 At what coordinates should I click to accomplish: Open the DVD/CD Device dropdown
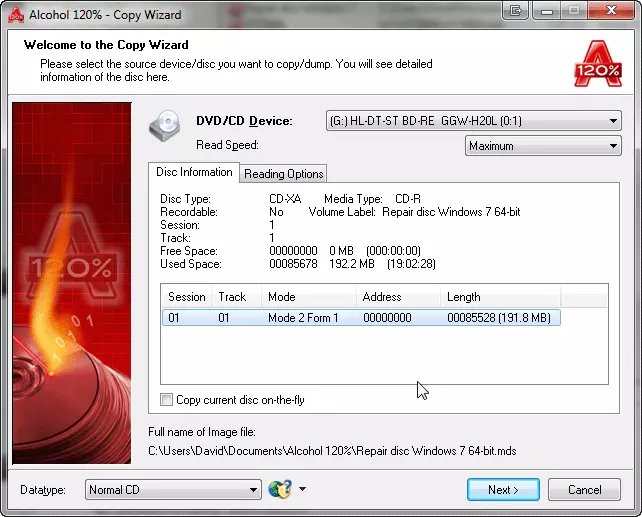(473, 122)
